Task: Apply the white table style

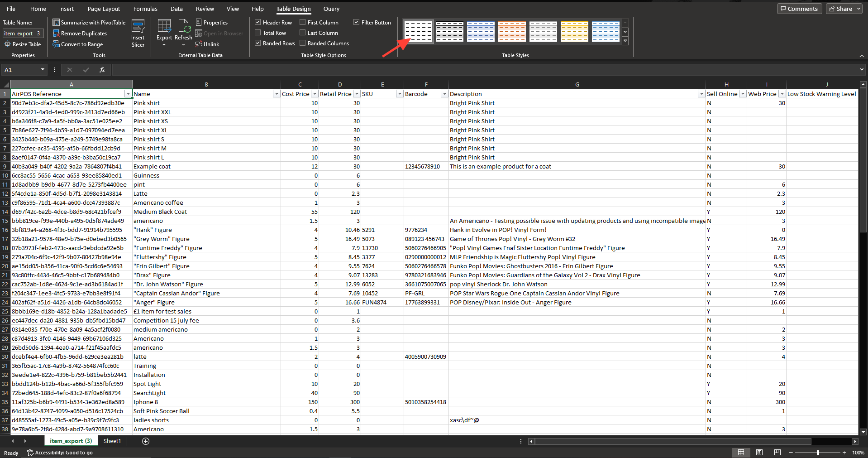Action: [418, 32]
